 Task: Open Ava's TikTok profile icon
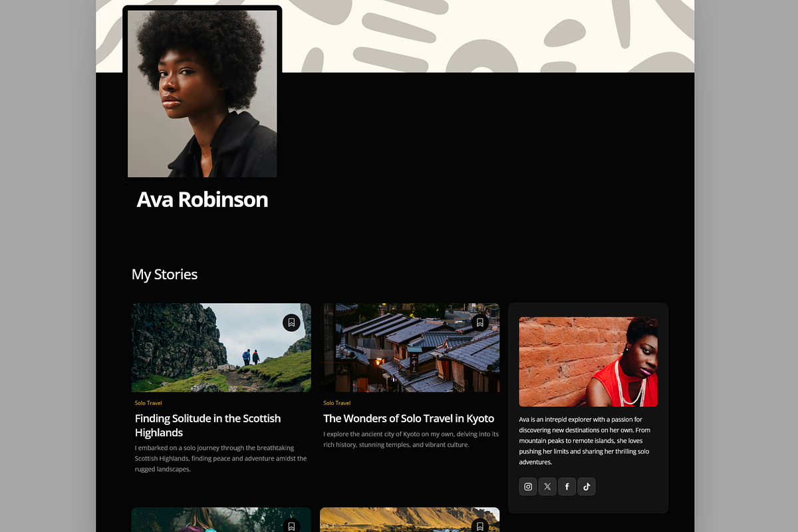[x=587, y=487]
